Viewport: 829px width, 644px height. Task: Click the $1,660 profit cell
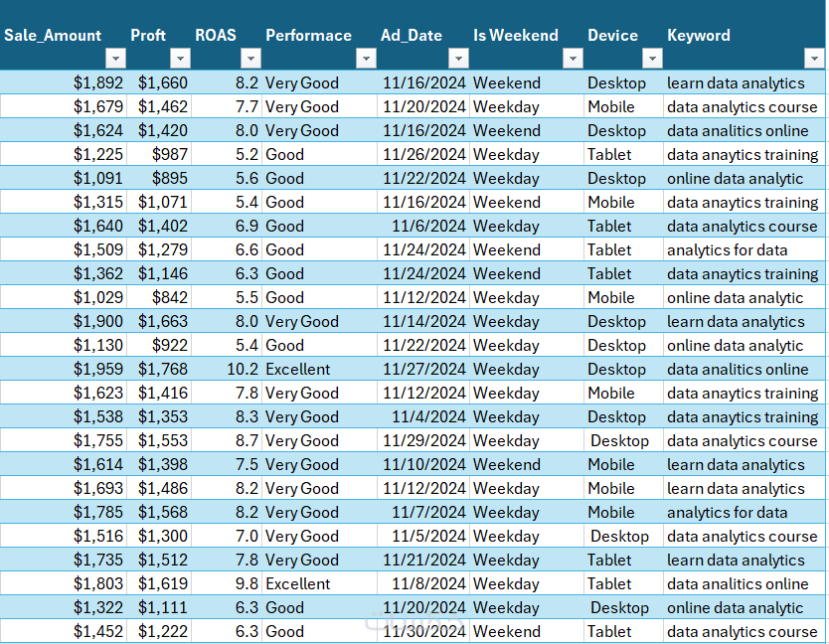click(x=159, y=83)
